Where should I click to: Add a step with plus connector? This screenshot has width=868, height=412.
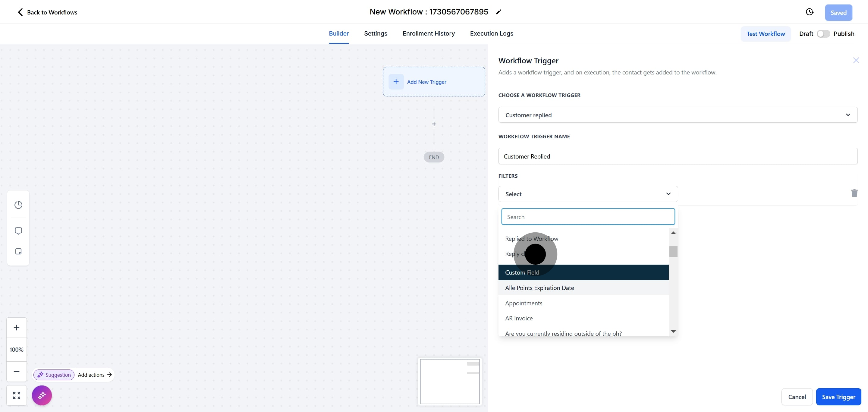pyautogui.click(x=434, y=124)
